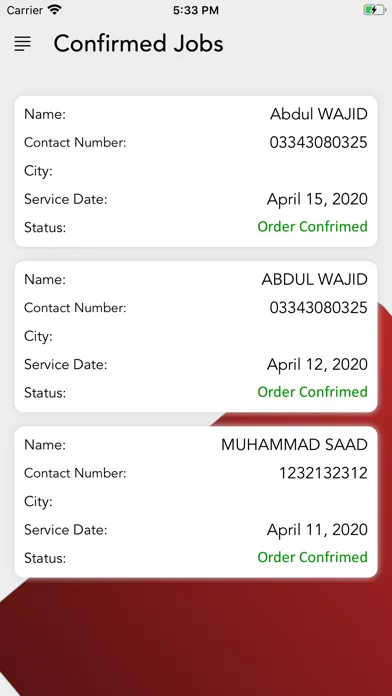Select the April 12, 2020 service date

pos(317,364)
